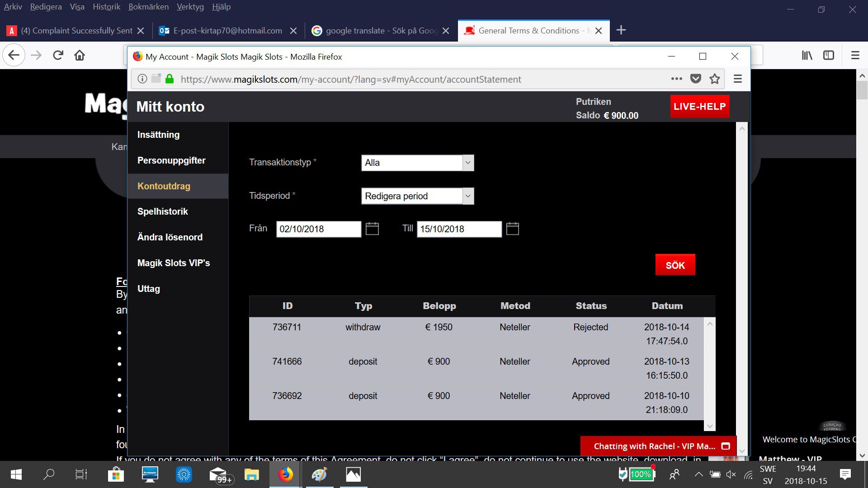
Task: Click the Från date input field
Action: point(319,229)
